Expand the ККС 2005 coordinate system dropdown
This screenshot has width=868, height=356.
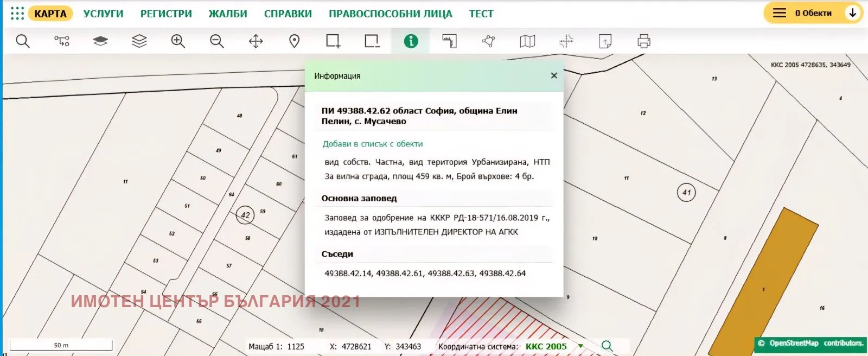click(580, 346)
